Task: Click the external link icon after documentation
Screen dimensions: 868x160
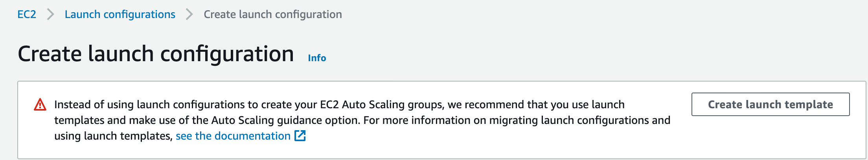Action: (300, 136)
